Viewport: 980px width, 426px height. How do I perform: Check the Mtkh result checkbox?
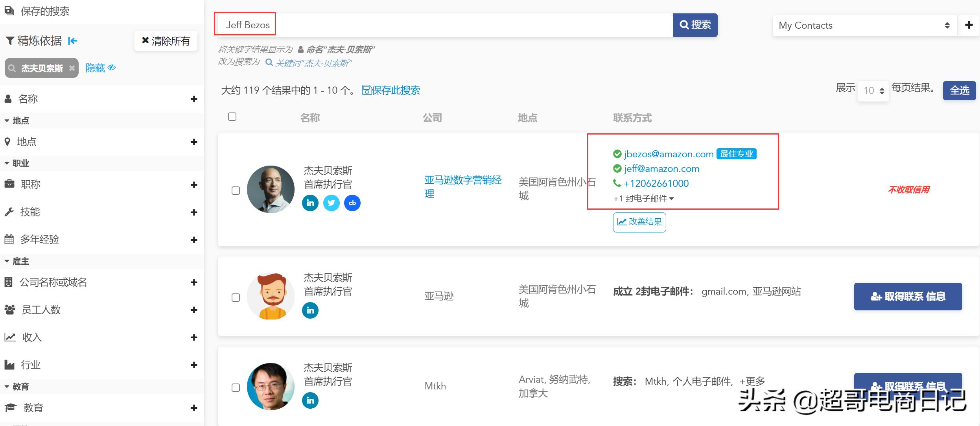[x=236, y=387]
